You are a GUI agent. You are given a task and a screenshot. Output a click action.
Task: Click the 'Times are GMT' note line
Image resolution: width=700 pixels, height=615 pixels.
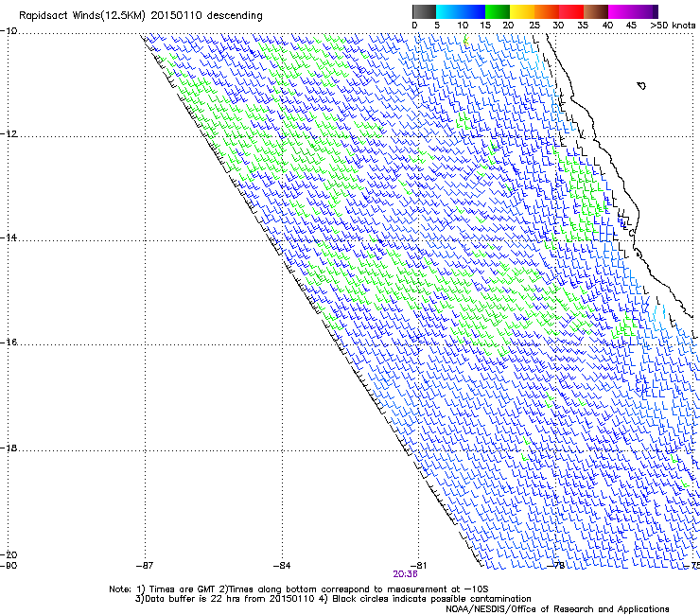(299, 589)
